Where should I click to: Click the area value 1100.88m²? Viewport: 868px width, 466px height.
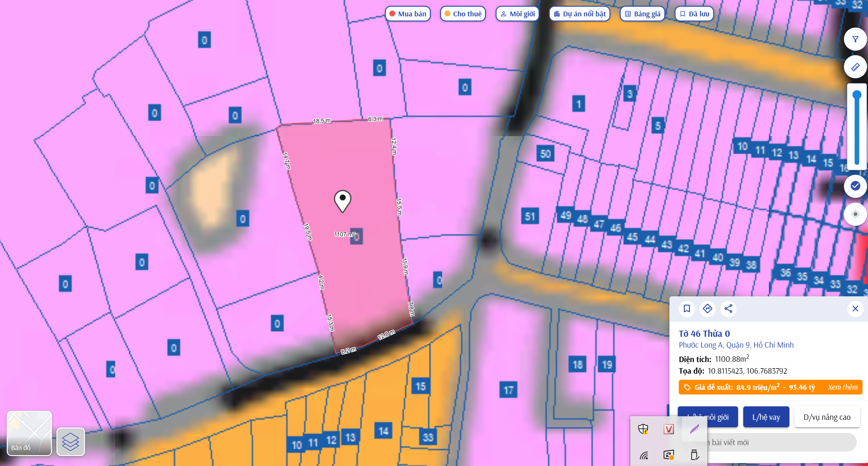tap(732, 359)
